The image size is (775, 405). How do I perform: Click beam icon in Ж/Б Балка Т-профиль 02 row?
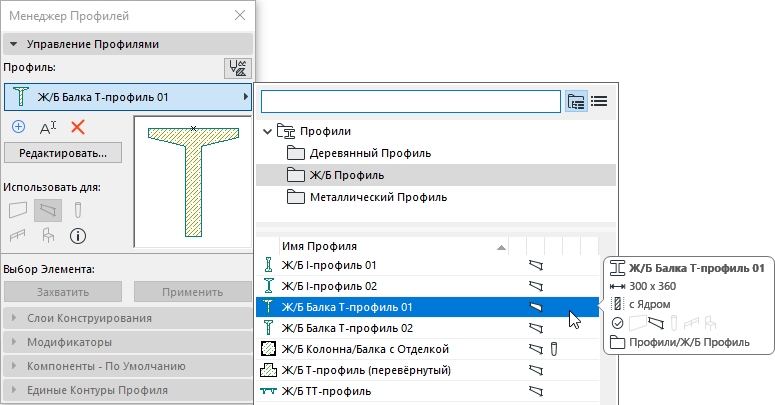point(536,328)
